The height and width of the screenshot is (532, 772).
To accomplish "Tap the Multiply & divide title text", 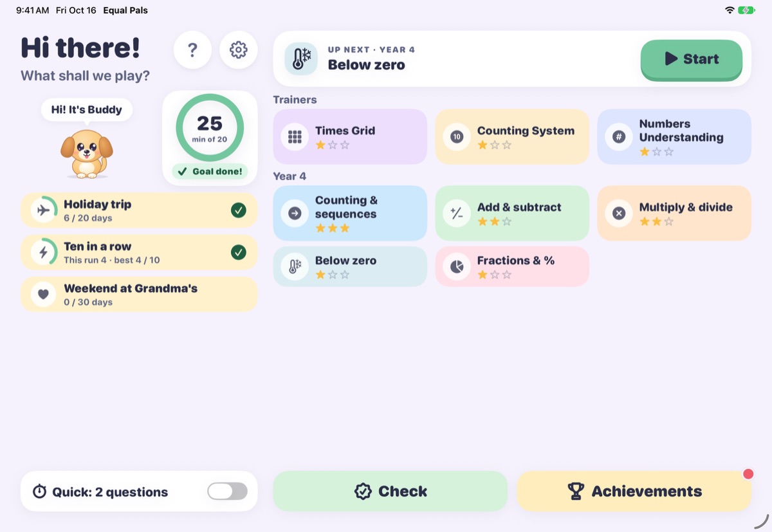I will [686, 207].
